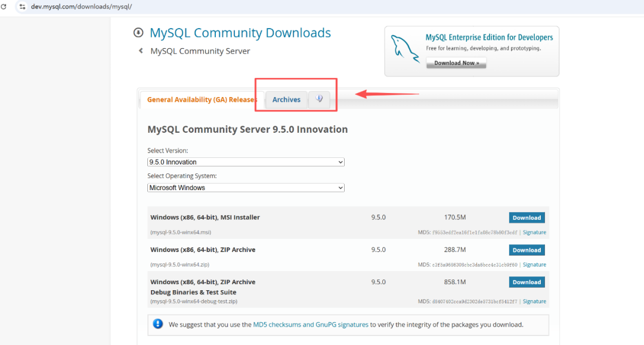Open Signature link for debug-test ZIP row
This screenshot has height=345, width=644.
(x=534, y=301)
